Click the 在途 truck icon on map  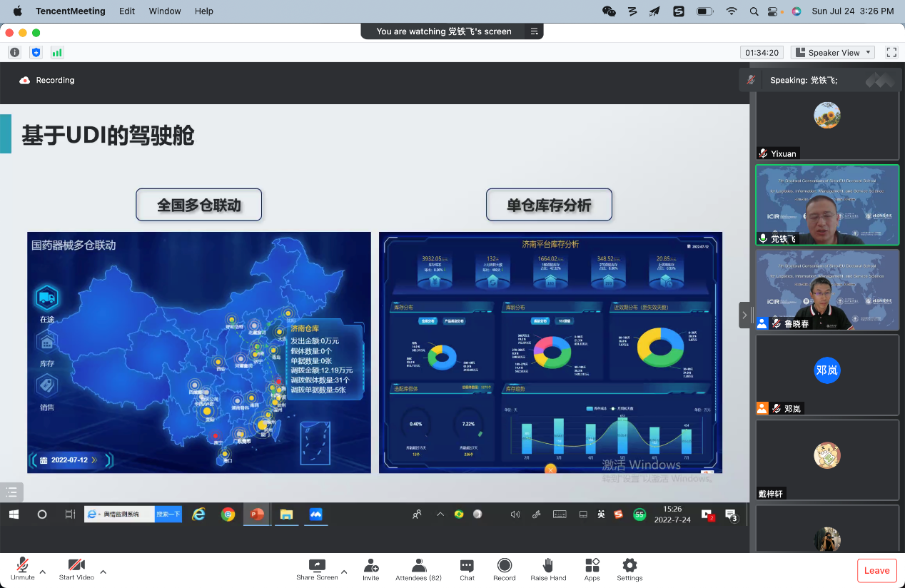47,298
